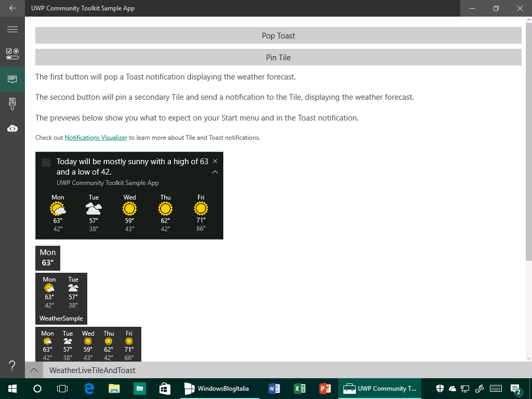Open the OneDrive cloud tray icon
Image resolution: width=532 pixels, height=399 pixels.
tap(453, 389)
